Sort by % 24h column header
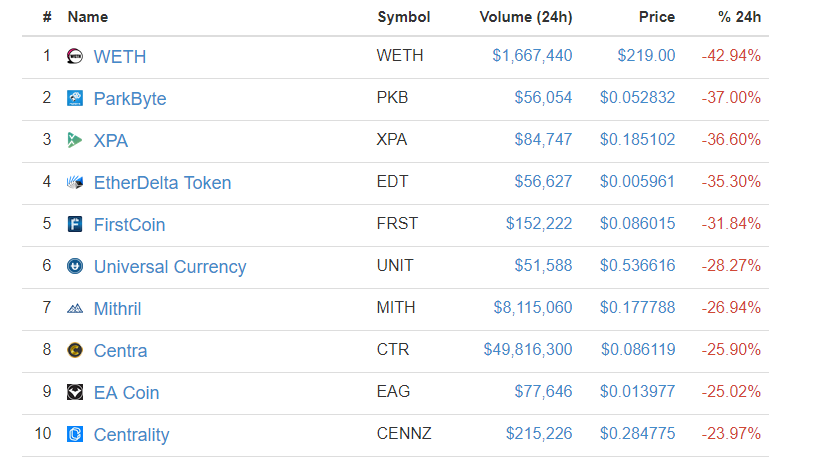814x457 pixels. pyautogui.click(x=739, y=17)
